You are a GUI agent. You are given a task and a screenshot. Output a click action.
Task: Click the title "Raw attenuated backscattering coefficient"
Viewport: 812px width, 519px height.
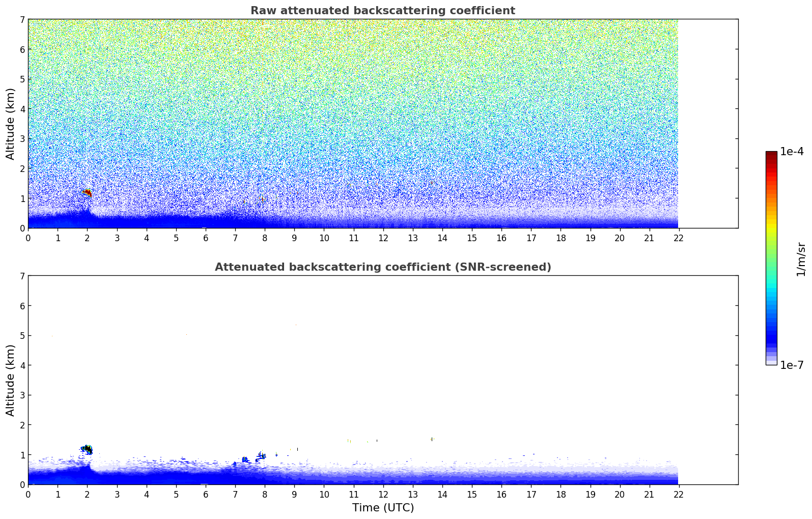click(x=383, y=11)
